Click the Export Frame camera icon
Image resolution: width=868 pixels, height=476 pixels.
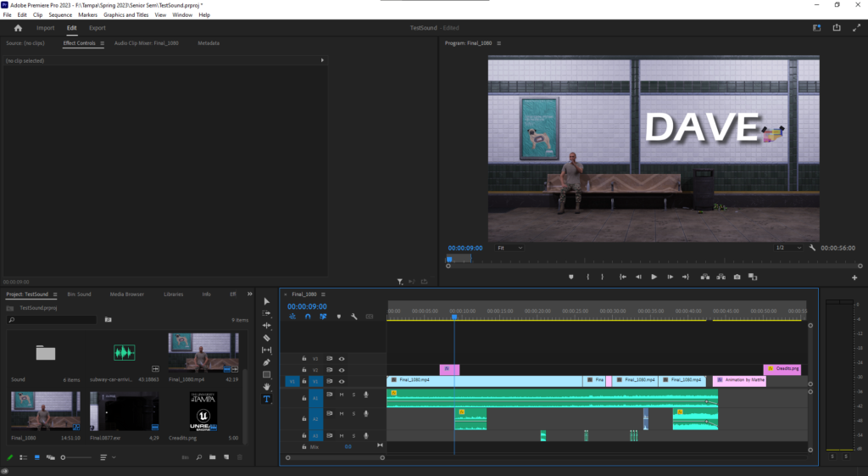click(737, 277)
